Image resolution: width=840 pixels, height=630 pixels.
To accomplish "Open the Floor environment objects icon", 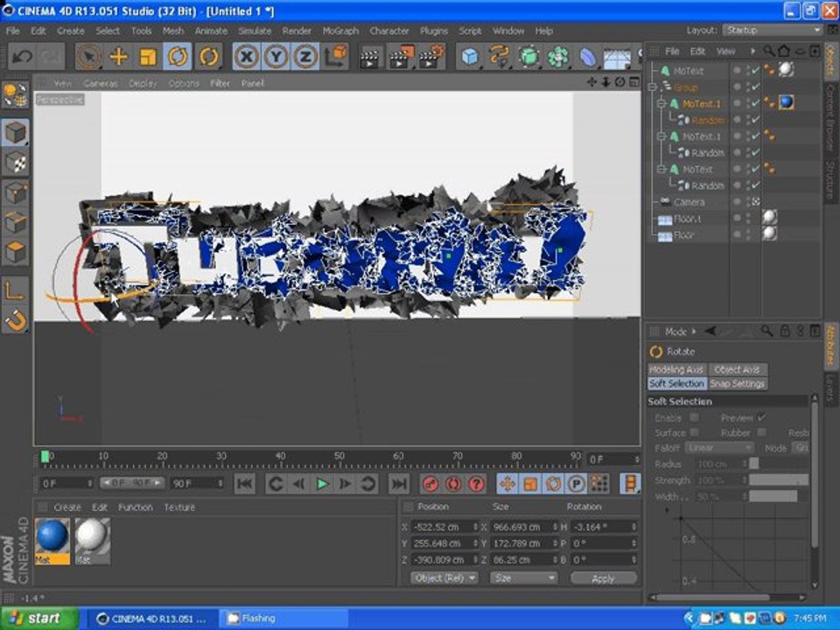I will click(617, 58).
